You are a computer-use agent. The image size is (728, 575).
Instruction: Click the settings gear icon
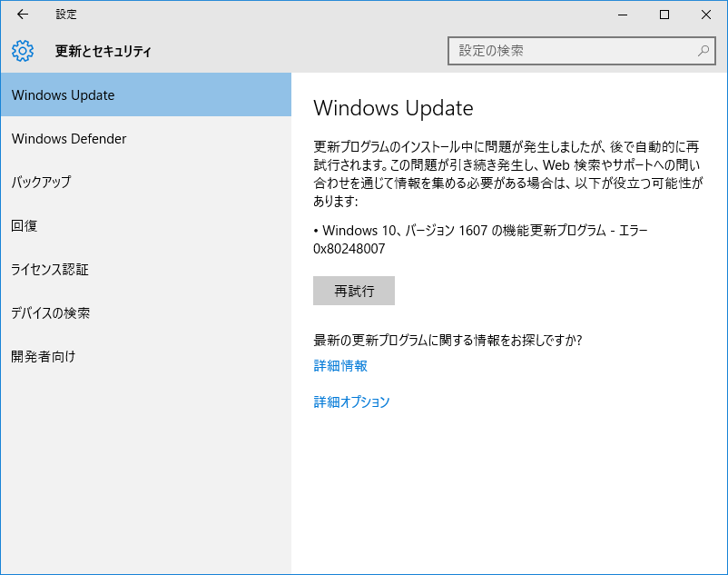(x=23, y=51)
